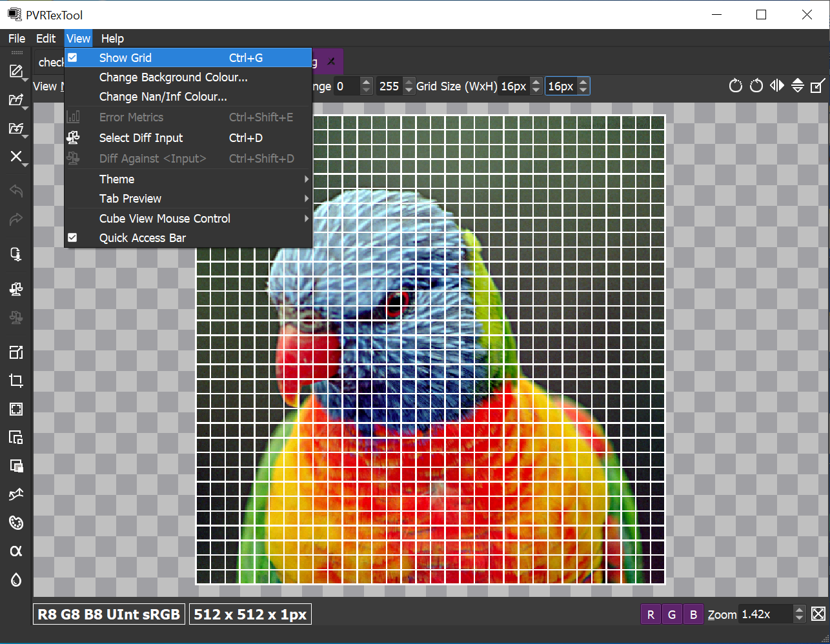
Task: Click the Redo arrow icon
Action: (16, 219)
